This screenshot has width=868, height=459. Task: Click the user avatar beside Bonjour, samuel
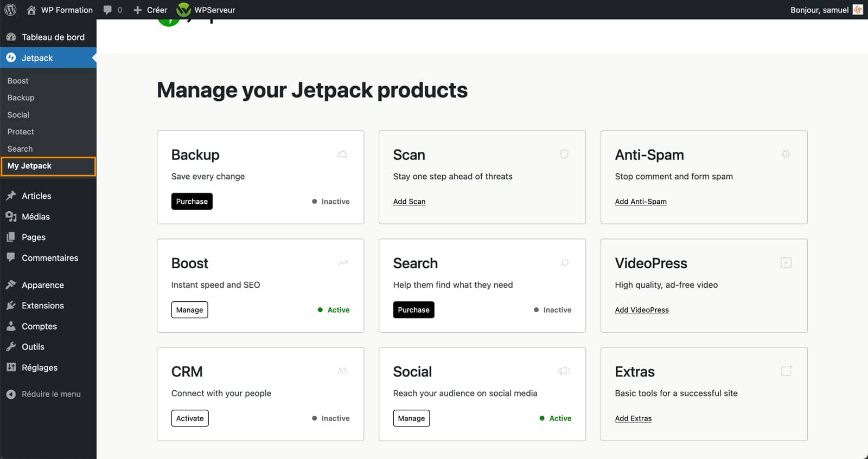858,10
